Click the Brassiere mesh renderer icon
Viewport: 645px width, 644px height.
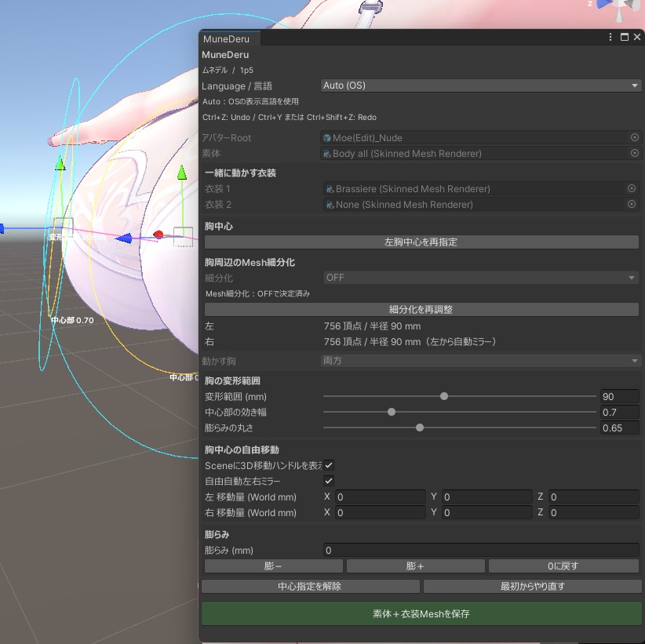click(x=330, y=189)
